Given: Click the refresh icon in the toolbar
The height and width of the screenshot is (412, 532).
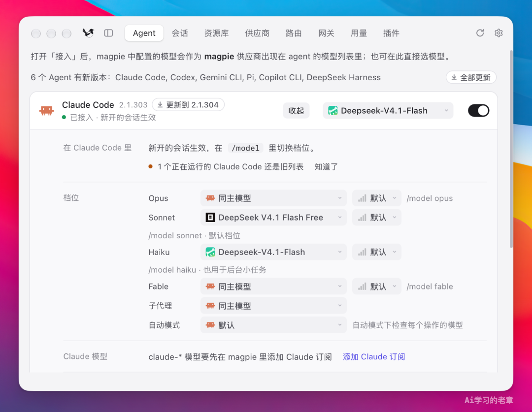Looking at the screenshot, I should (480, 33).
